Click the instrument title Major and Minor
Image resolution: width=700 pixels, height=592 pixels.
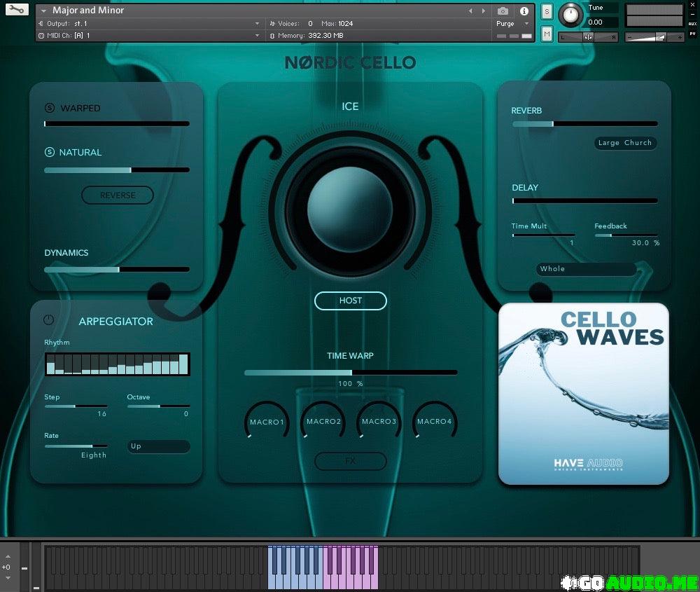coord(88,11)
